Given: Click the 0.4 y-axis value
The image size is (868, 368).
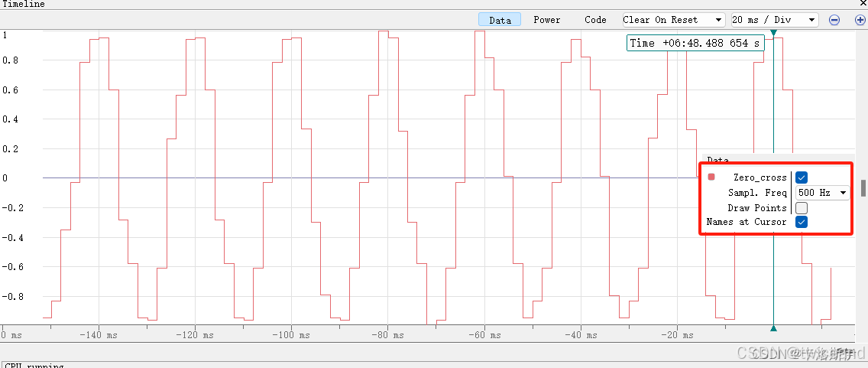Looking at the screenshot, I should [10, 119].
